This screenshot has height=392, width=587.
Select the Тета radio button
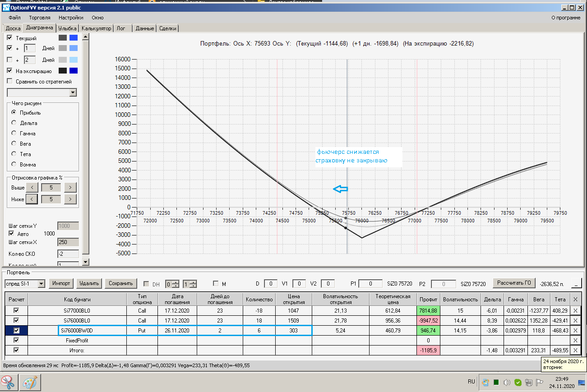14,154
